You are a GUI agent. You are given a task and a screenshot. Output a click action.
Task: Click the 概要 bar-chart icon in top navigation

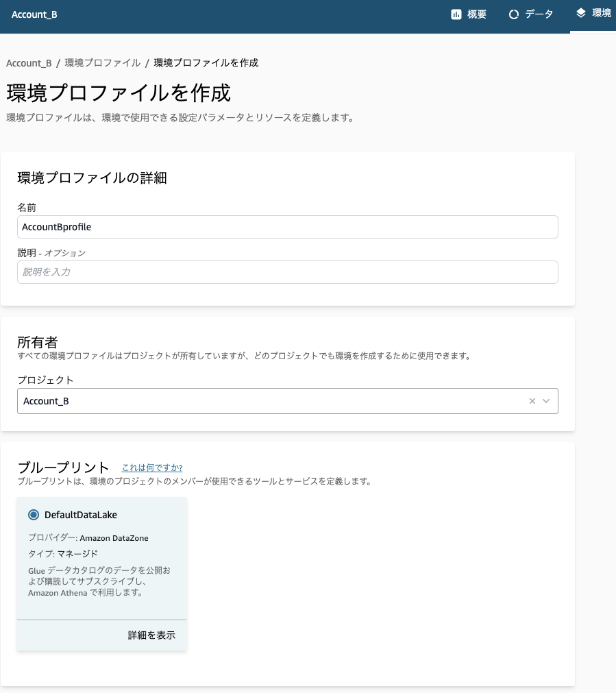pyautogui.click(x=455, y=14)
